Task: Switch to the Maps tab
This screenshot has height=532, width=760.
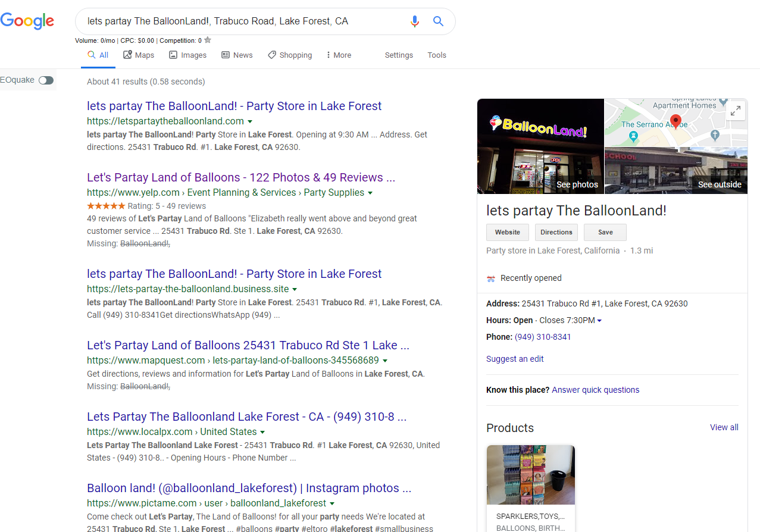Action: 139,55
